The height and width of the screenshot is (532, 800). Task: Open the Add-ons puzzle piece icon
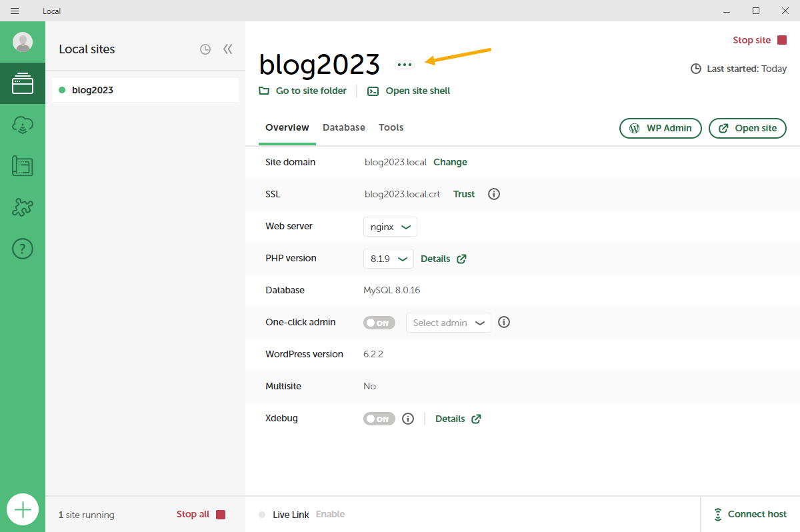point(23,207)
